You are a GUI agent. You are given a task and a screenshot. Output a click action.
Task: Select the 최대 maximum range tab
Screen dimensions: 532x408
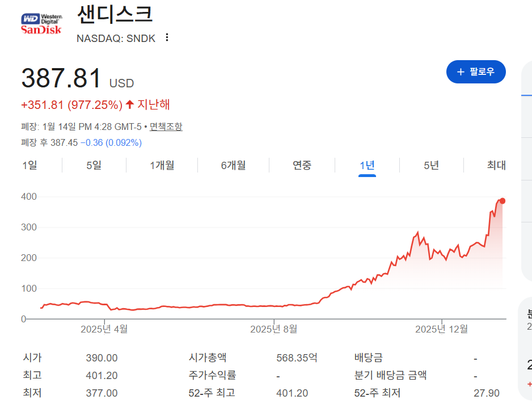click(x=496, y=165)
